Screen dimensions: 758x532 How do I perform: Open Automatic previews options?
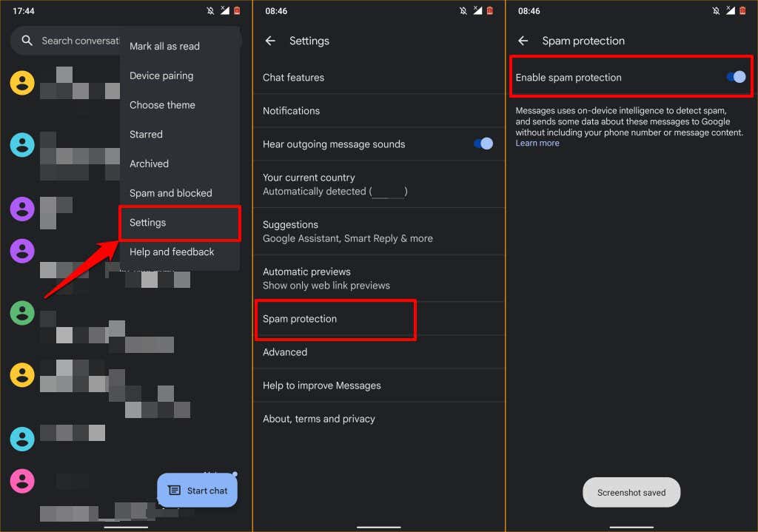pos(379,278)
